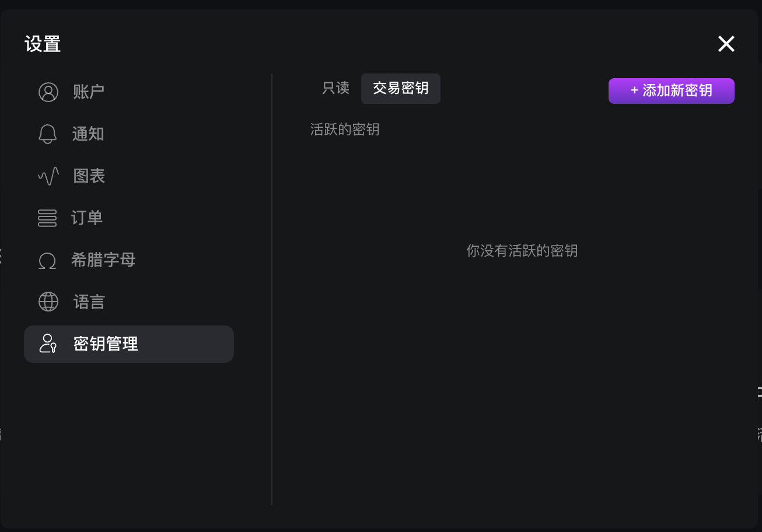
Task: Open the 订单 settings label
Action: click(x=87, y=218)
